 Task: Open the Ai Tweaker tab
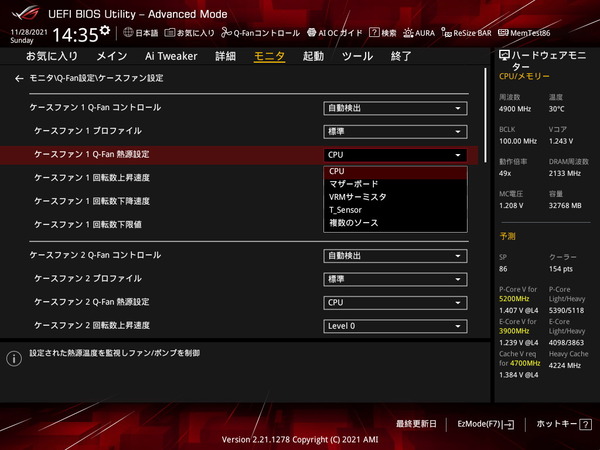(x=171, y=56)
